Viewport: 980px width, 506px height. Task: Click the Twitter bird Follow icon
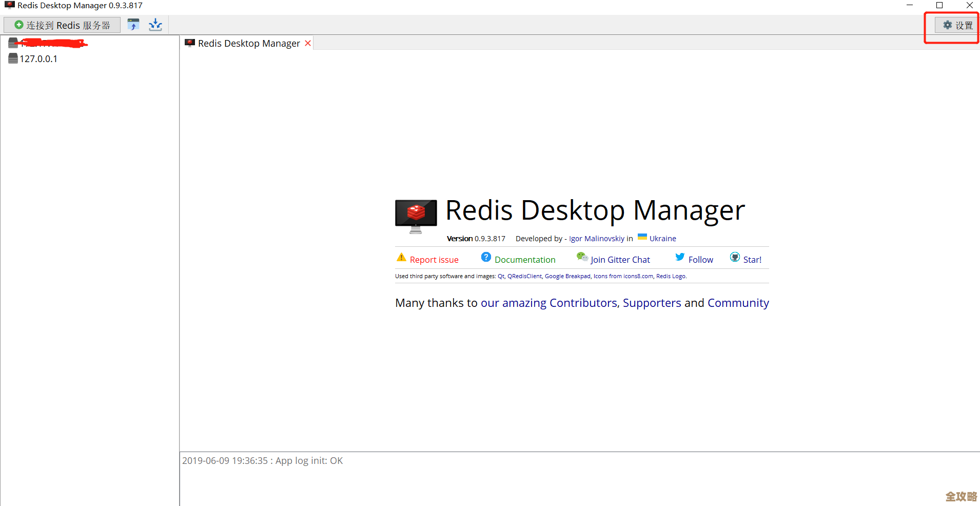680,257
